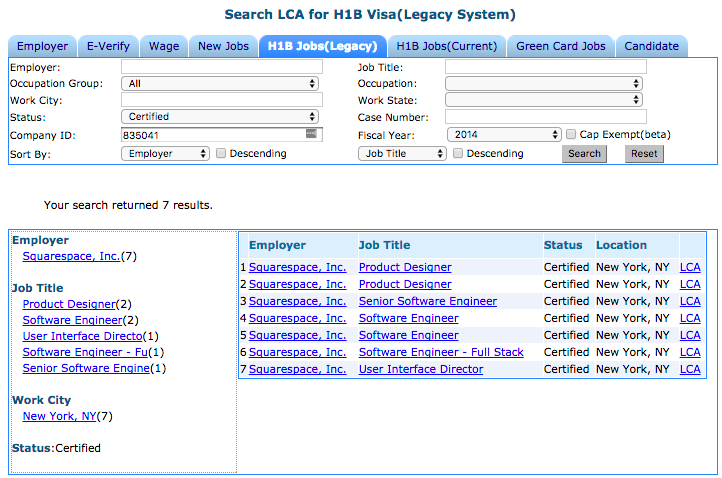This screenshot has width=722, height=478.
Task: Open Squarespace, Inc. link in row 4
Action: pyautogui.click(x=297, y=318)
